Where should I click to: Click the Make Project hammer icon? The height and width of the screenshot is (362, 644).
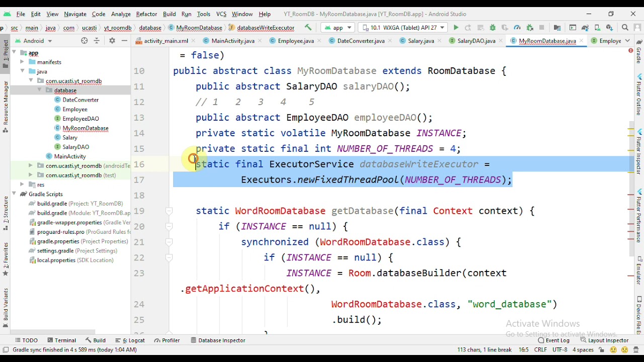tap(308, 28)
